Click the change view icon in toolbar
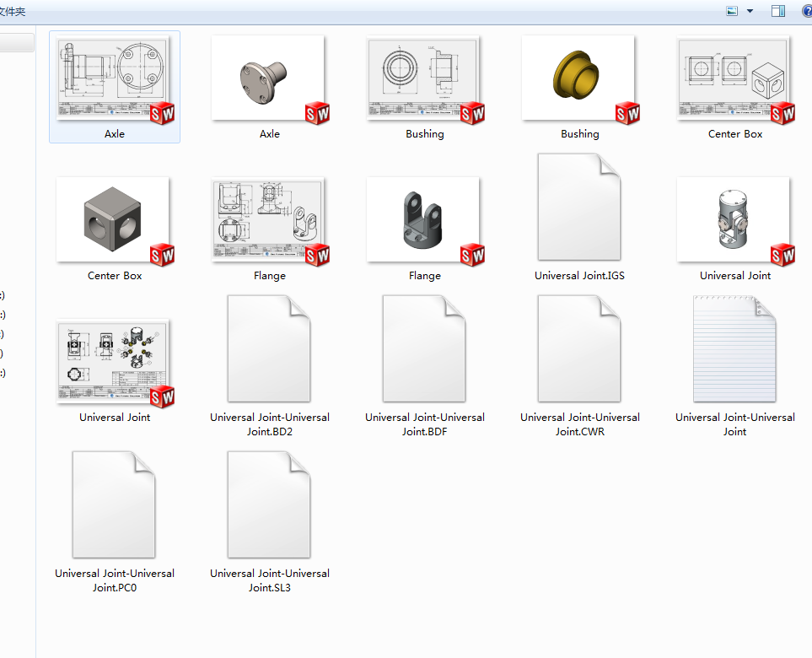The image size is (812, 658). point(732,11)
